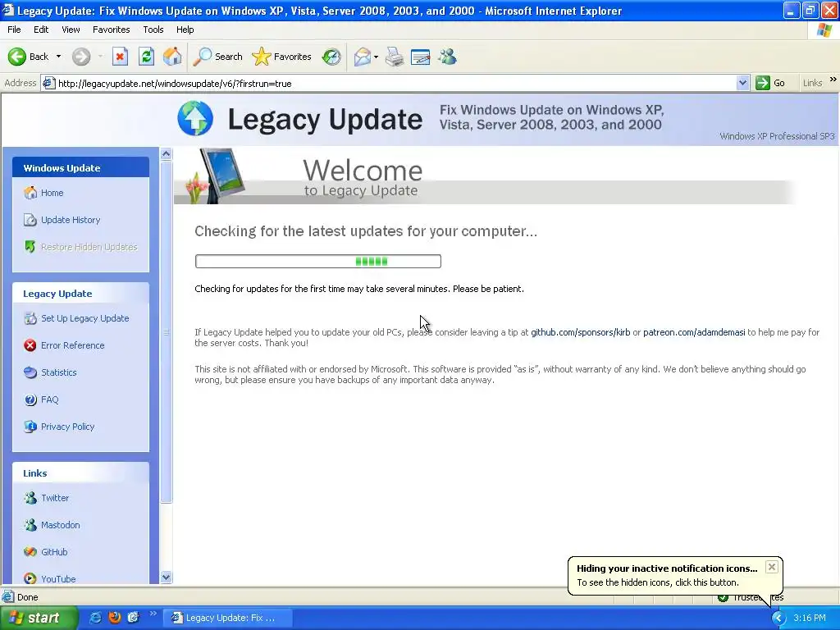The height and width of the screenshot is (630, 840).
Task: Expand the Mail dropdown arrow
Action: point(376,57)
